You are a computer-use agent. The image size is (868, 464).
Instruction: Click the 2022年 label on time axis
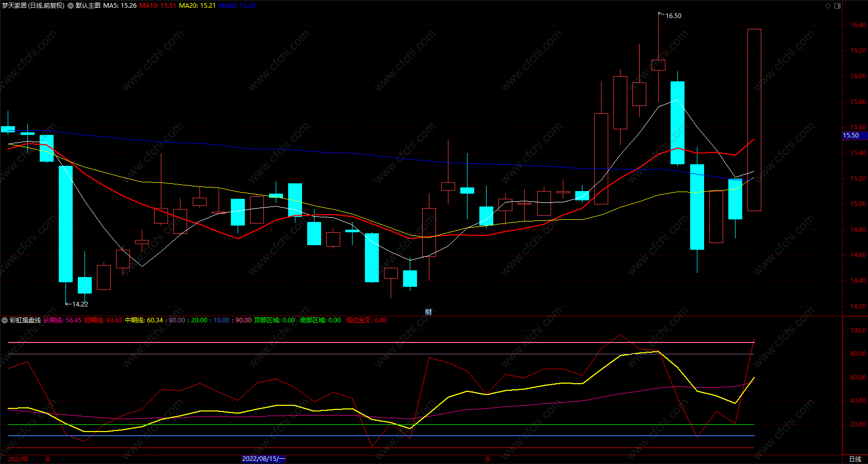pos(18,459)
